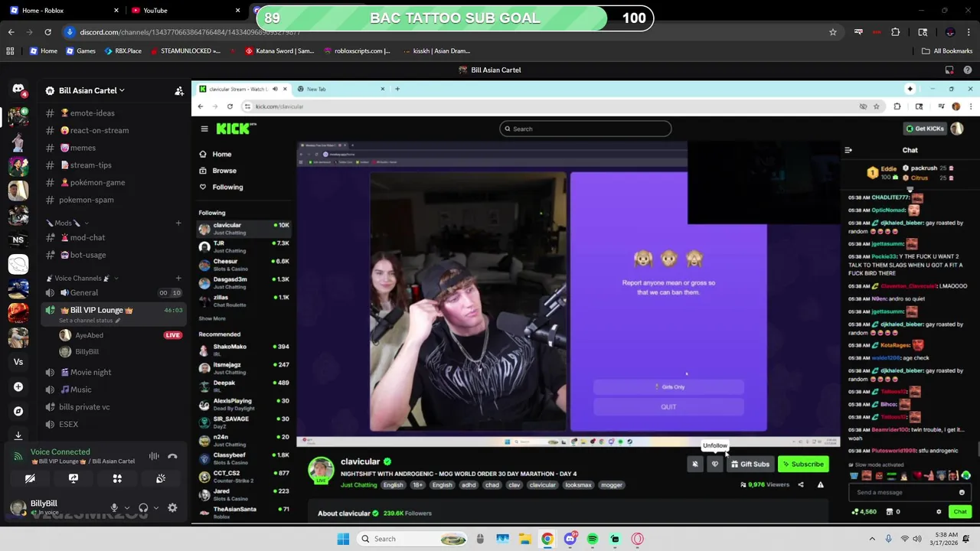Open the bot-usage channel
This screenshot has height=551, width=980.
click(113, 255)
